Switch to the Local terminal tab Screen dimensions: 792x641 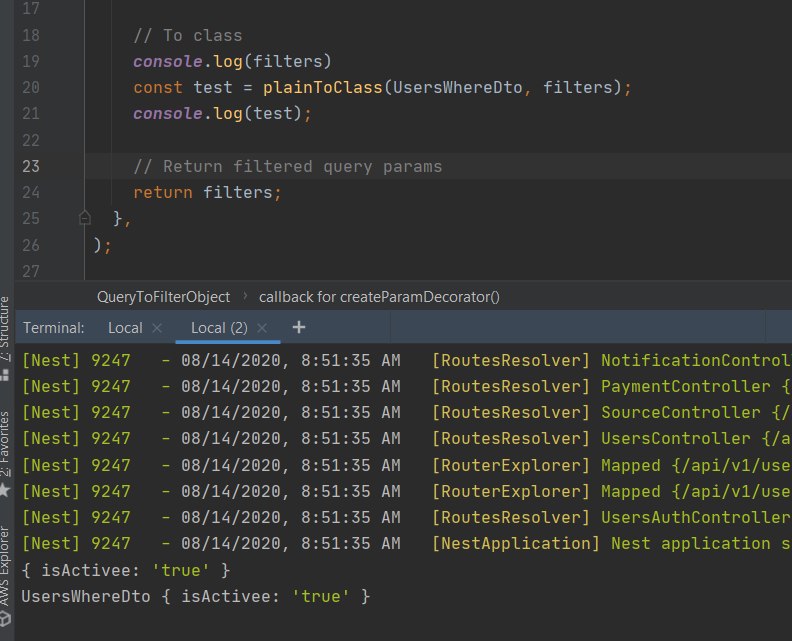pos(125,328)
